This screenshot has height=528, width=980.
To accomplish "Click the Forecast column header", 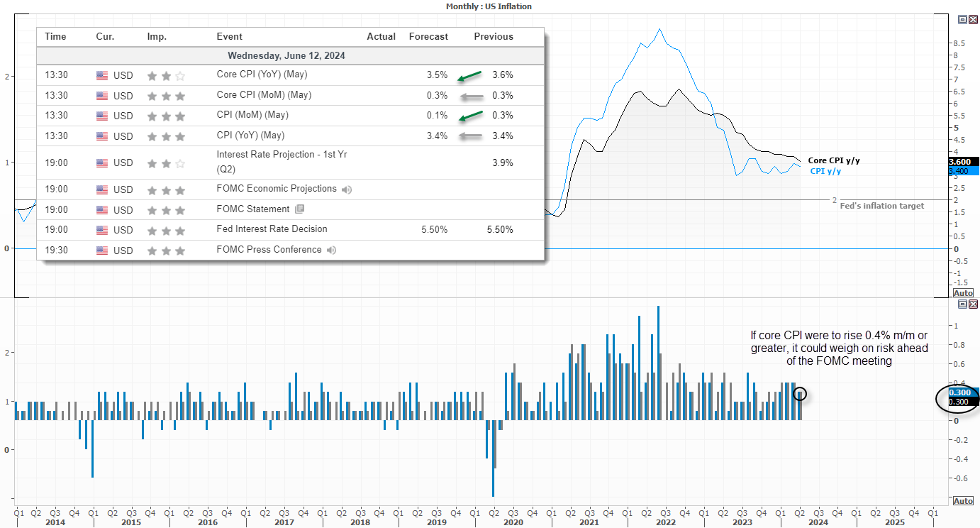I will point(428,37).
